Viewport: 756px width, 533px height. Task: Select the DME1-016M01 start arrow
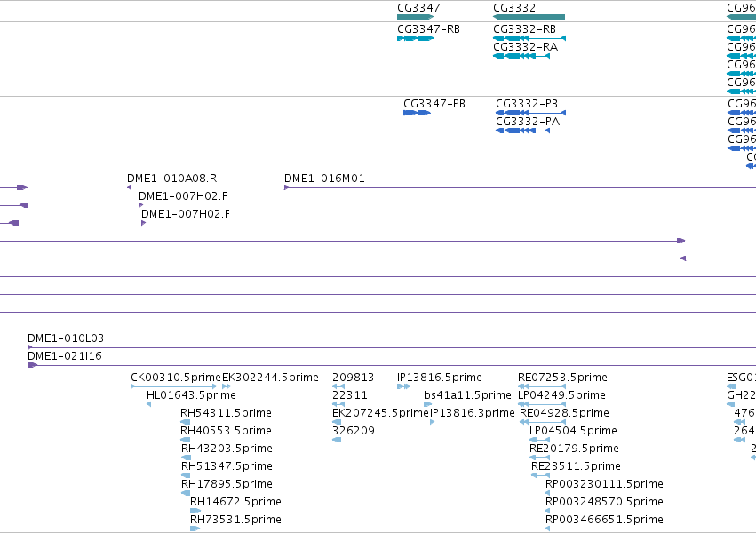287,187
